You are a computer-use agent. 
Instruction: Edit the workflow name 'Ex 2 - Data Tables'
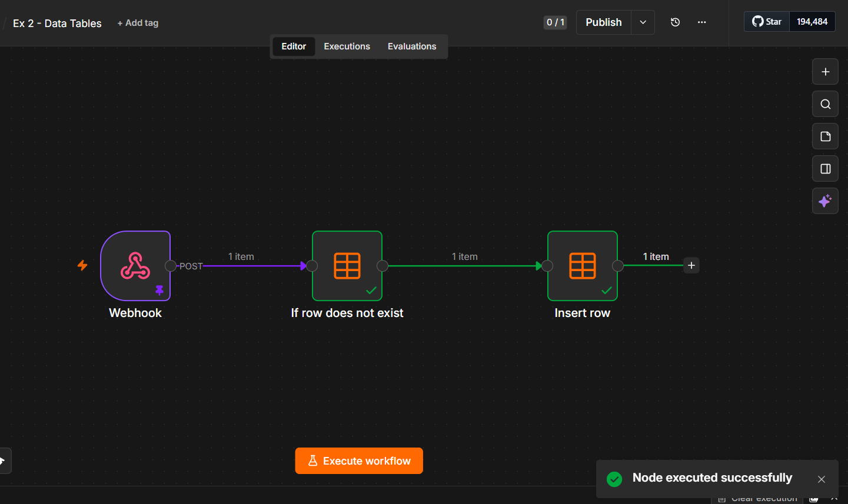click(57, 24)
